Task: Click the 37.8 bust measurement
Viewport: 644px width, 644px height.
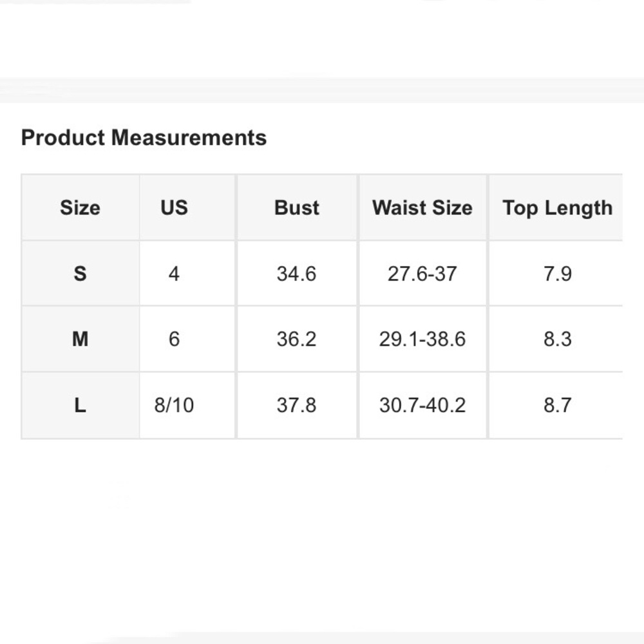Action: (296, 406)
